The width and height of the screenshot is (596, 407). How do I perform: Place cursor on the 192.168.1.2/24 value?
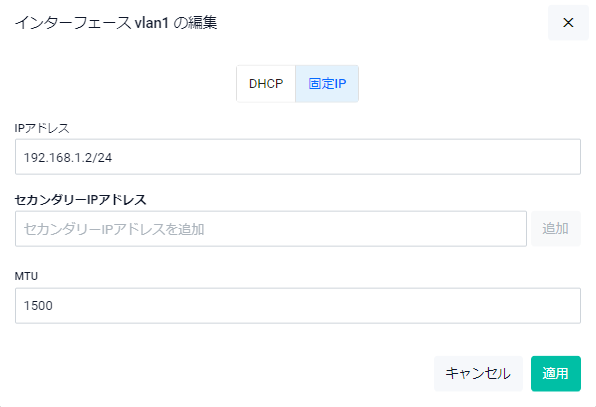click(x=68, y=157)
